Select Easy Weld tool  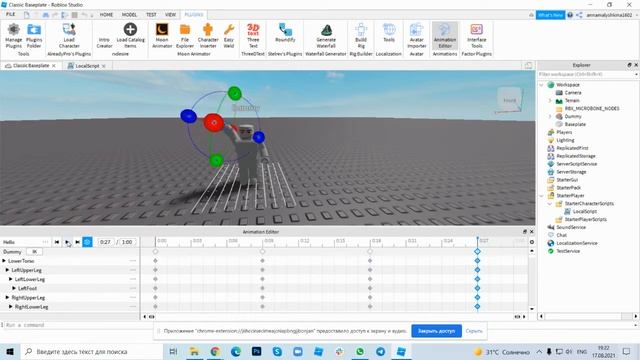click(x=229, y=36)
